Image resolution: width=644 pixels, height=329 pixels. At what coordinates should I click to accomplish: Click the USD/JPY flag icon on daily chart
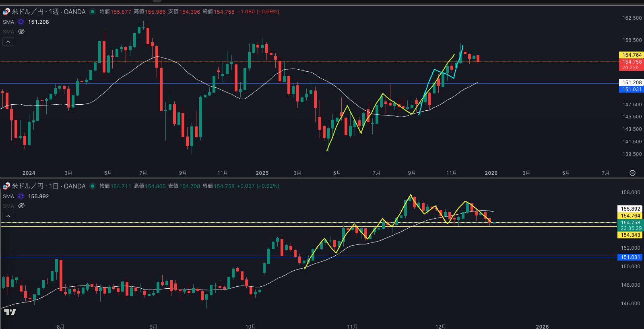point(6,186)
